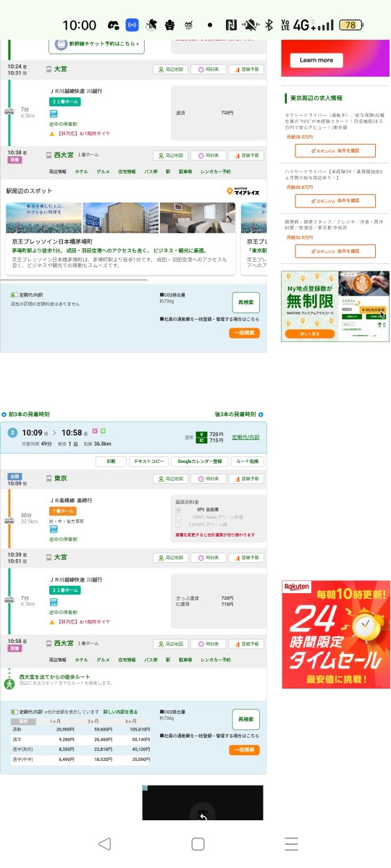Open 時刻表 for 大宮 arriving 10:24
This screenshot has width=391, height=868.
pos(208,70)
